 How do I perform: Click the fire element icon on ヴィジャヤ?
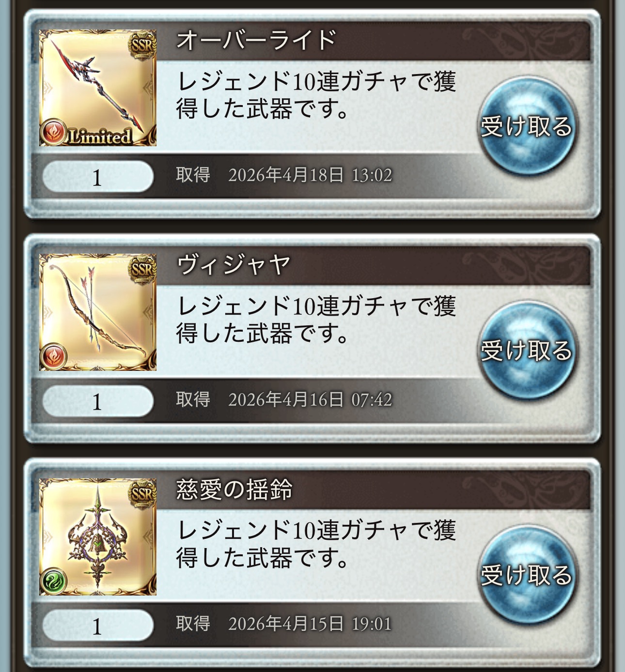pos(53,356)
